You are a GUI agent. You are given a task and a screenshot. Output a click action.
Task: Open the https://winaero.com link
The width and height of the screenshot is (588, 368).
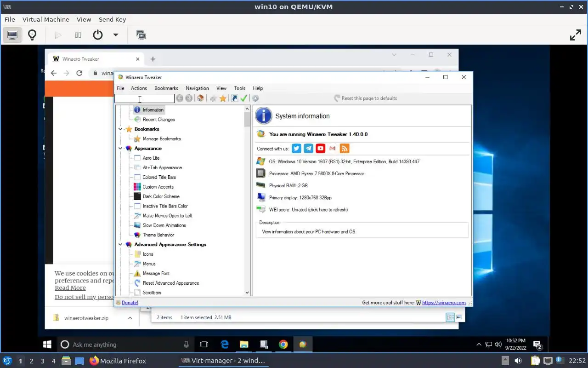pos(444,303)
